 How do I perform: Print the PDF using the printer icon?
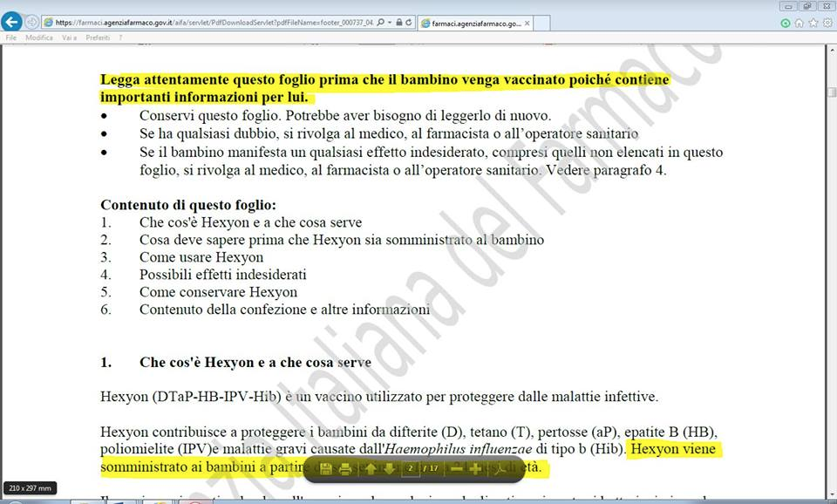pos(345,469)
